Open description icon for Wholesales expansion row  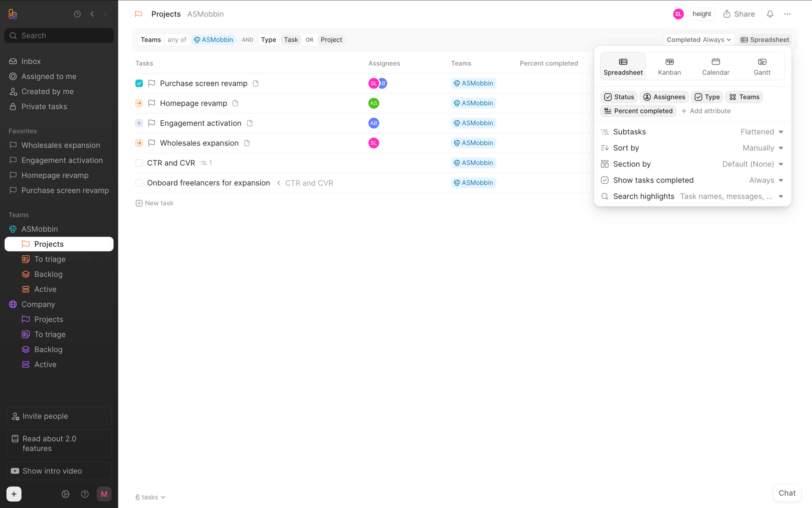(247, 143)
